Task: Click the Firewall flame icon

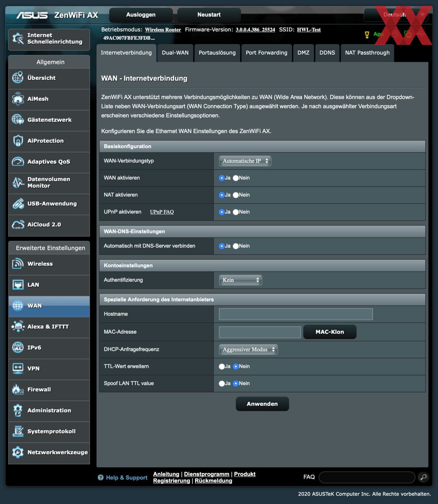Action: pyautogui.click(x=18, y=389)
